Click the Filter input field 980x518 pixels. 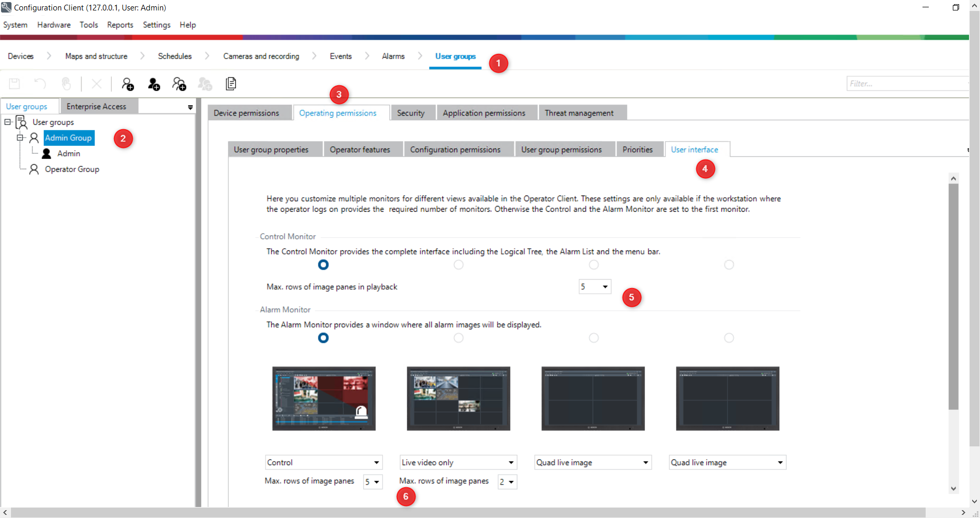pos(907,84)
